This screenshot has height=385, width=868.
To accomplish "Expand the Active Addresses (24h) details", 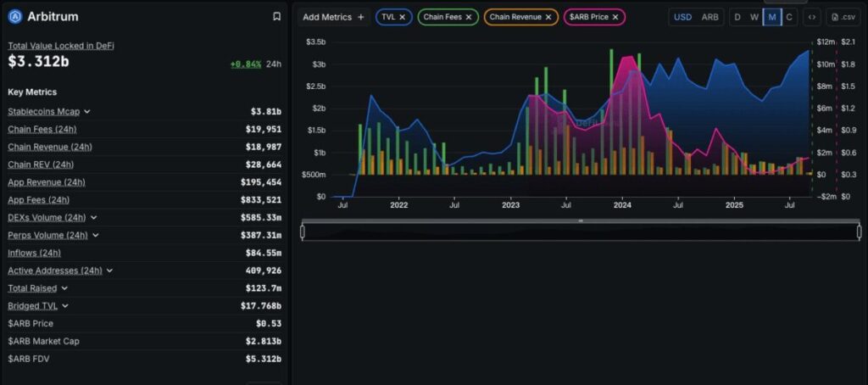I will (110, 271).
